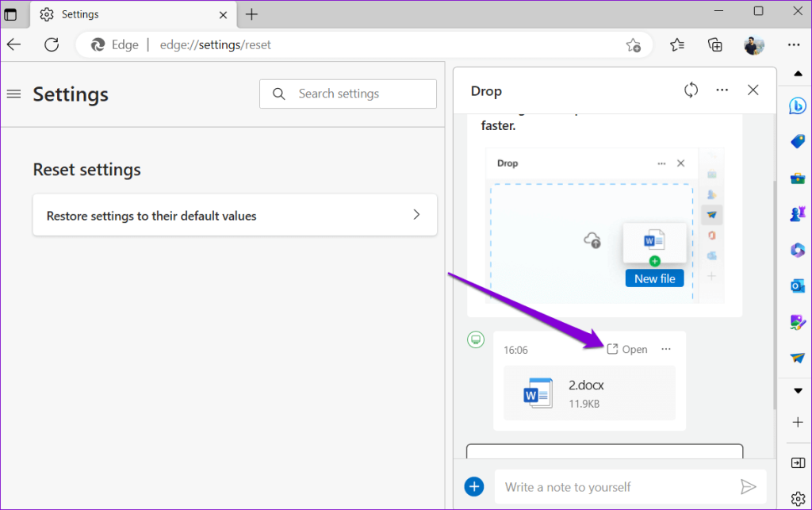
Task: Open Outlook from the Edge sidebar
Action: [798, 286]
